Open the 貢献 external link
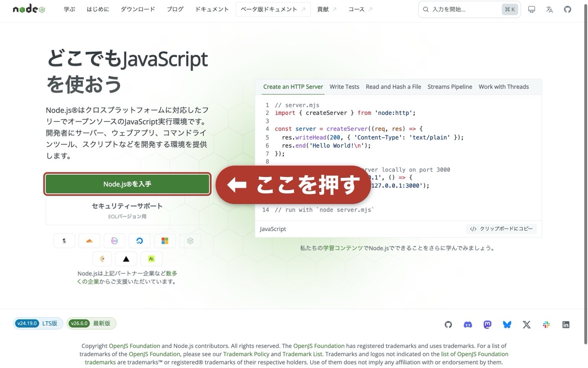588x368 pixels. pos(327,9)
